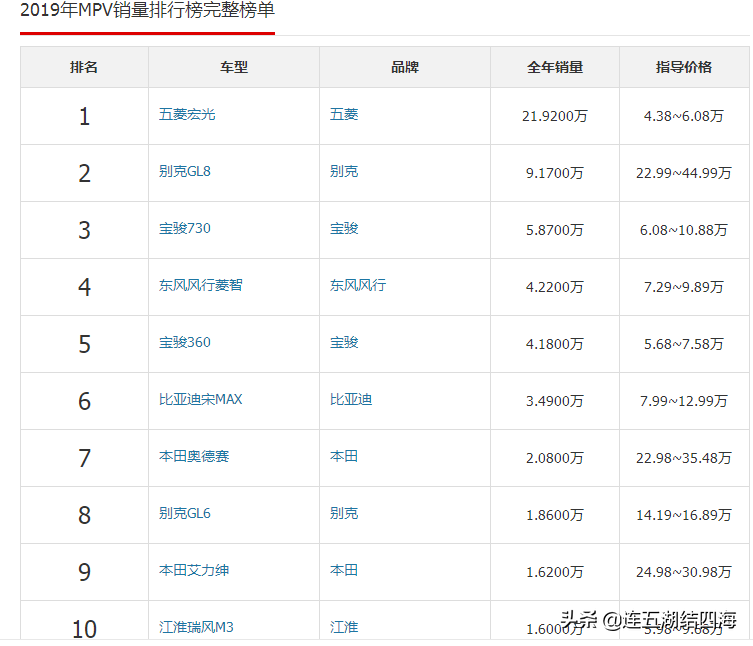Click 本田 brand link in 艾力绅 row

pos(344,570)
